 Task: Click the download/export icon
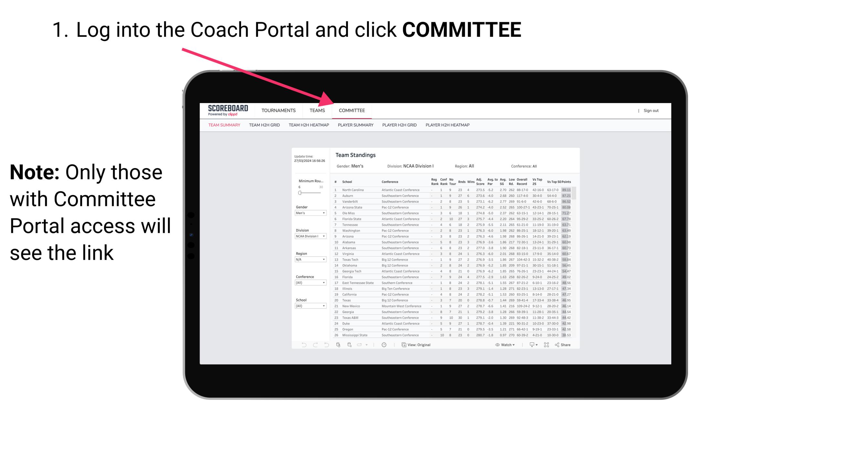(x=530, y=345)
